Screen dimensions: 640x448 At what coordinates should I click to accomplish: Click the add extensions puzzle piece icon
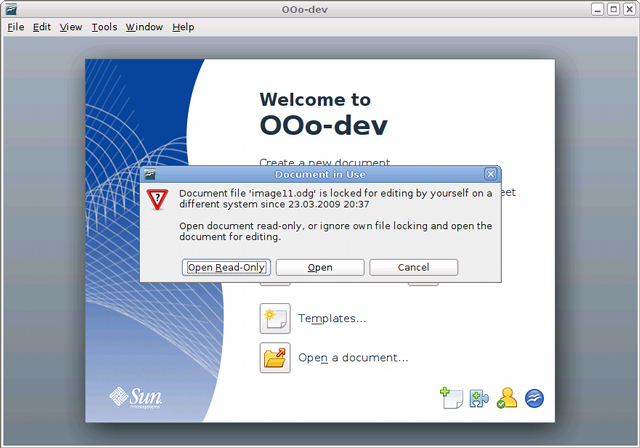point(479,397)
